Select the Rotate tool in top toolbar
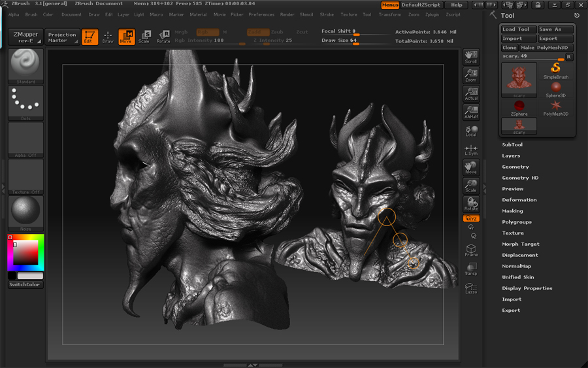 [x=163, y=37]
